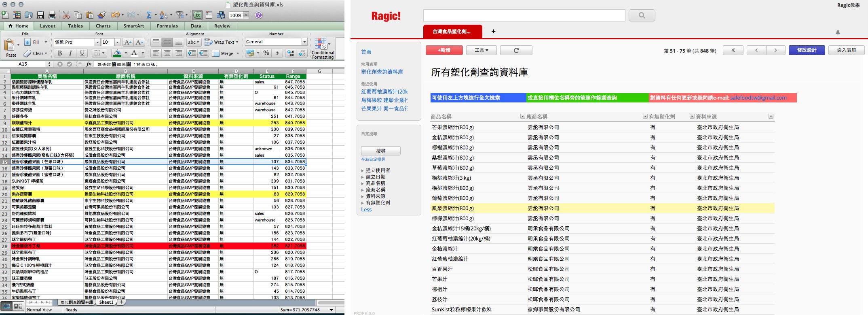Click the Ragic search magnifier button
Image resolution: width=868 pixels, height=315 pixels.
pos(642,15)
